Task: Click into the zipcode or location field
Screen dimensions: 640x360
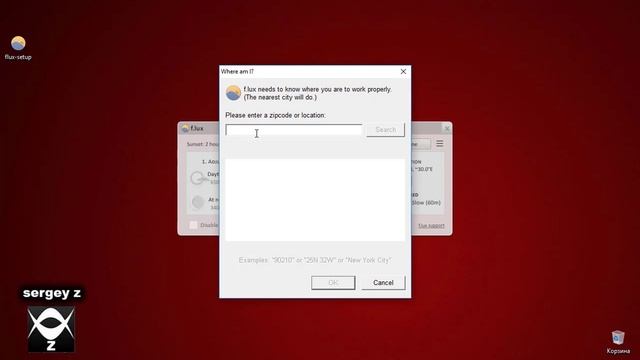Action: pyautogui.click(x=293, y=130)
